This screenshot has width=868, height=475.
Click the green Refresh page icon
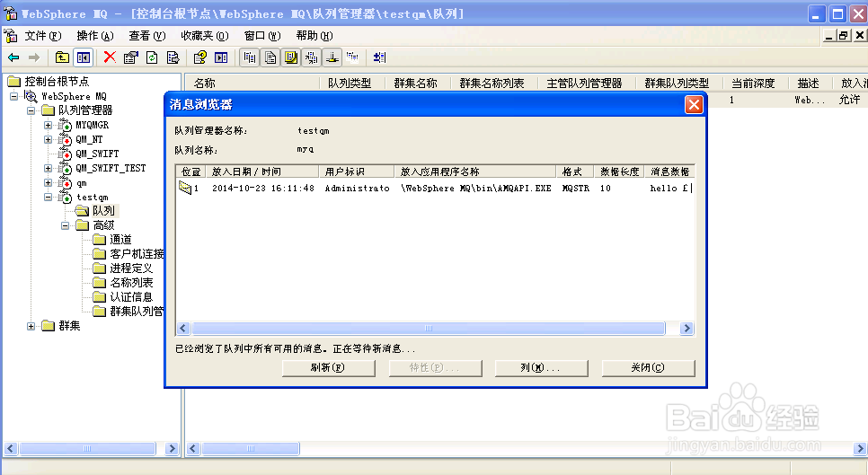pos(152,57)
